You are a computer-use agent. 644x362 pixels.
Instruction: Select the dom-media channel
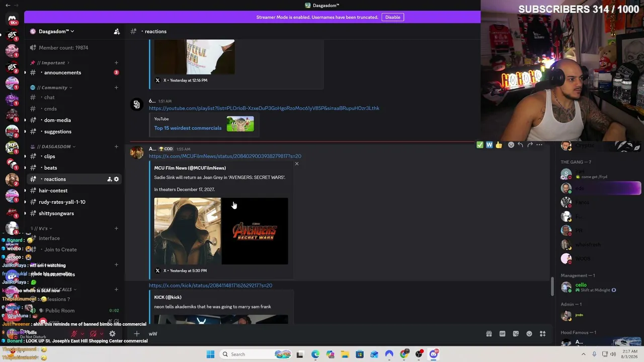[57, 120]
